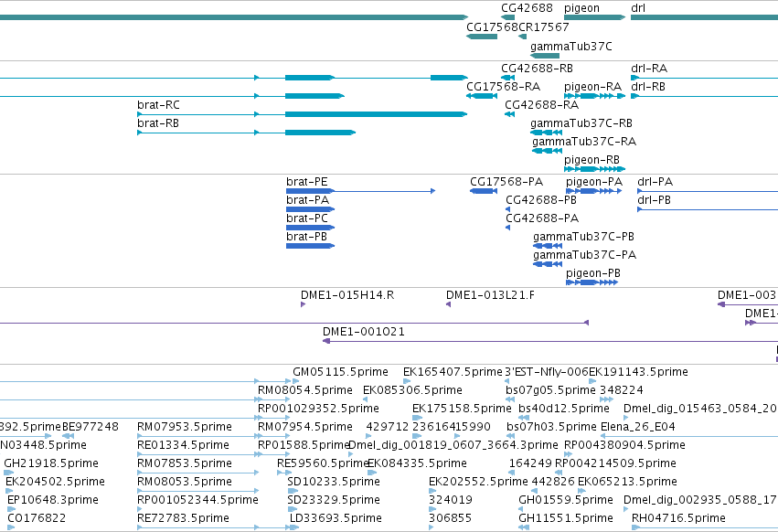The image size is (778, 532).
Task: Select transcript pigeon-RA
Action: point(593,87)
